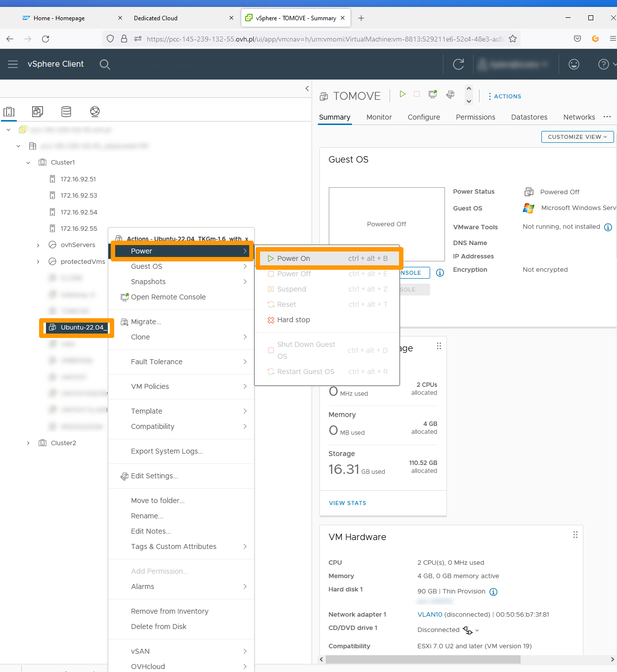Screen dimensions: 617x672
Task: Refresh the vSphere Client view
Action: (x=458, y=64)
